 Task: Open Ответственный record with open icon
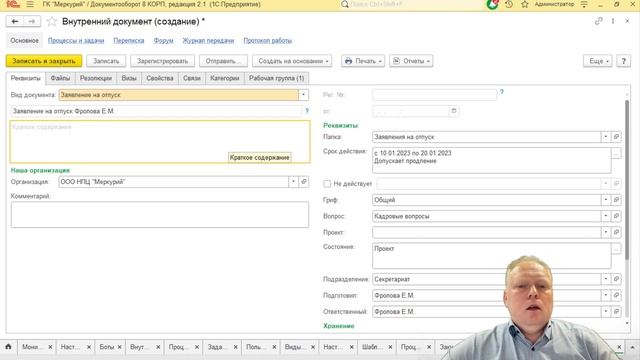(616, 311)
